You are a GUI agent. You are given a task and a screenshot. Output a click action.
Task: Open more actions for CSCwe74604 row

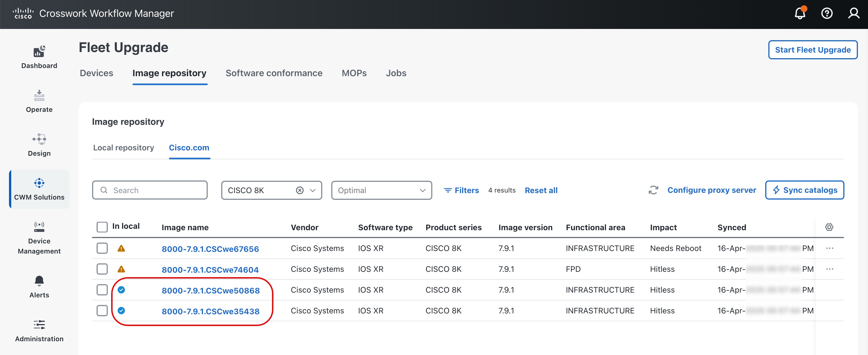click(830, 269)
